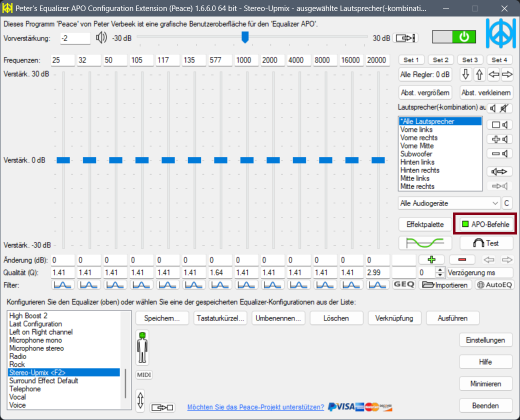Image resolution: width=520 pixels, height=420 pixels.
Task: Move sliders left with left arrow icon
Action: click(493, 74)
